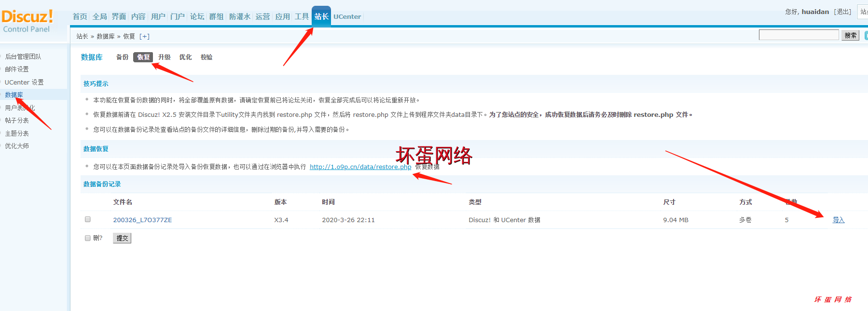Open the 运营 top menu

click(263, 16)
